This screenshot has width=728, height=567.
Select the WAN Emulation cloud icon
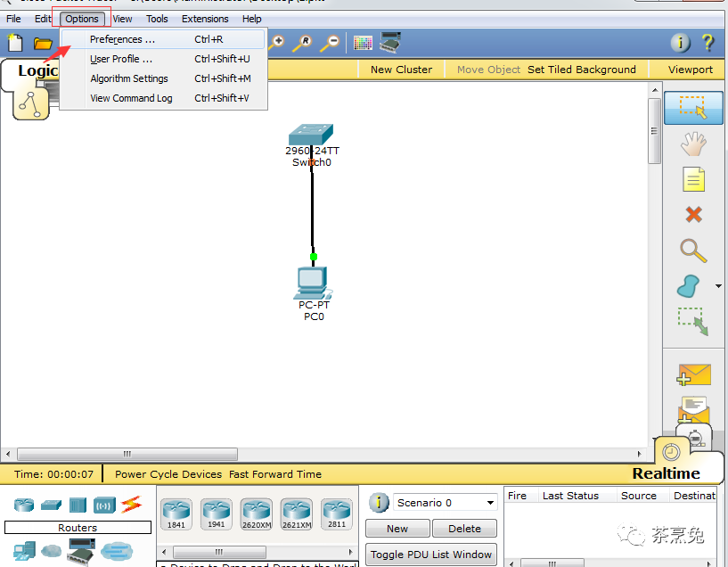click(51, 552)
